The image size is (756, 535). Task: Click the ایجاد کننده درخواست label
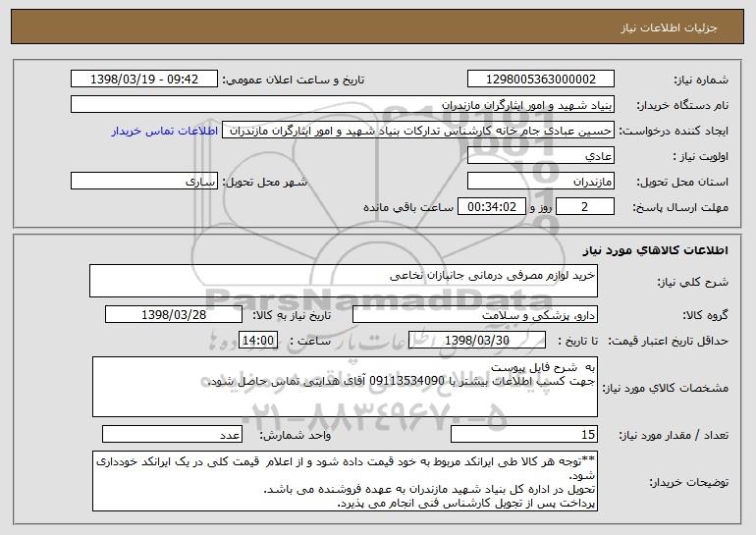coord(674,132)
